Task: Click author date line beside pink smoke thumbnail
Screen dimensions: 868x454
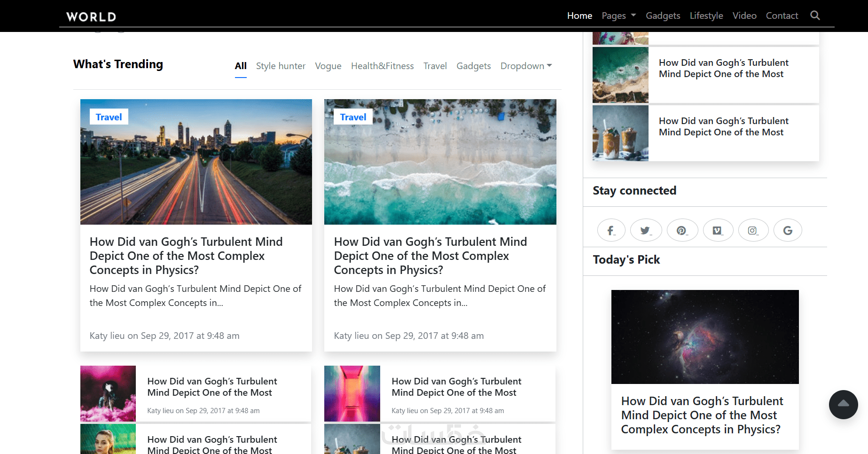Action: (x=203, y=410)
